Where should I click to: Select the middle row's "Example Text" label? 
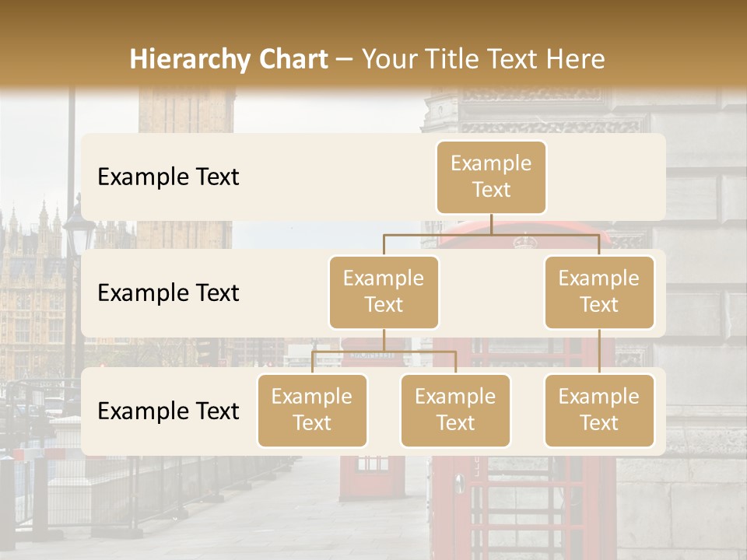coord(168,293)
